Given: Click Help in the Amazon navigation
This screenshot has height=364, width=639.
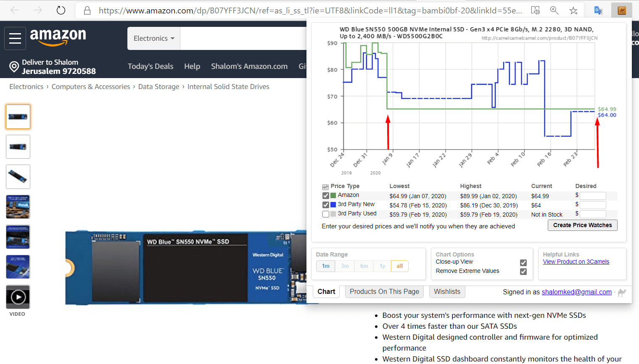Looking at the screenshot, I should (x=192, y=66).
